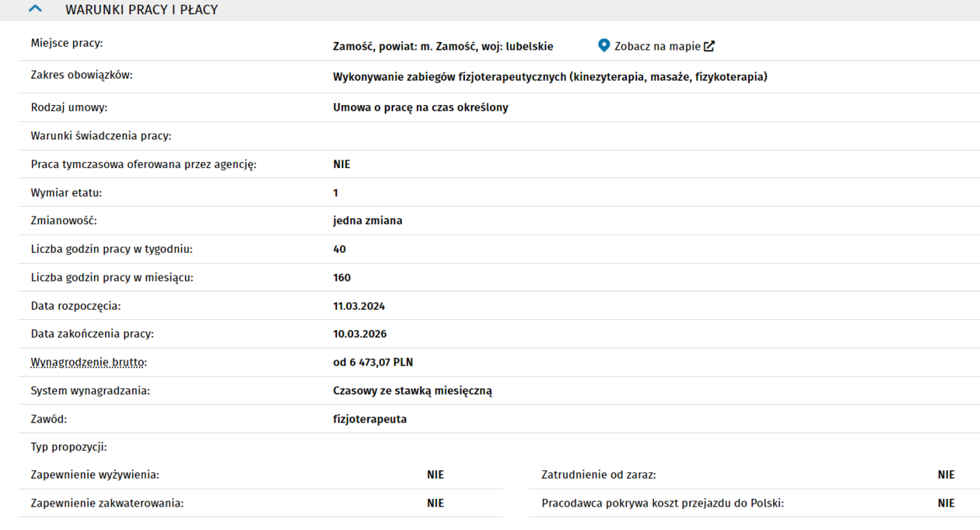Click the salary value od 6 473,07 PLN
Screen dimensions: 980x530
pos(373,362)
